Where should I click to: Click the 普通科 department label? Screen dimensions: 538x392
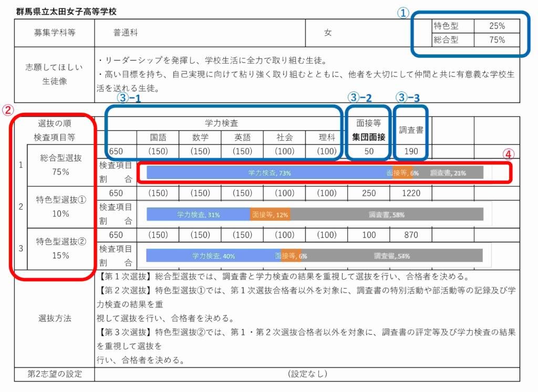[x=125, y=32]
